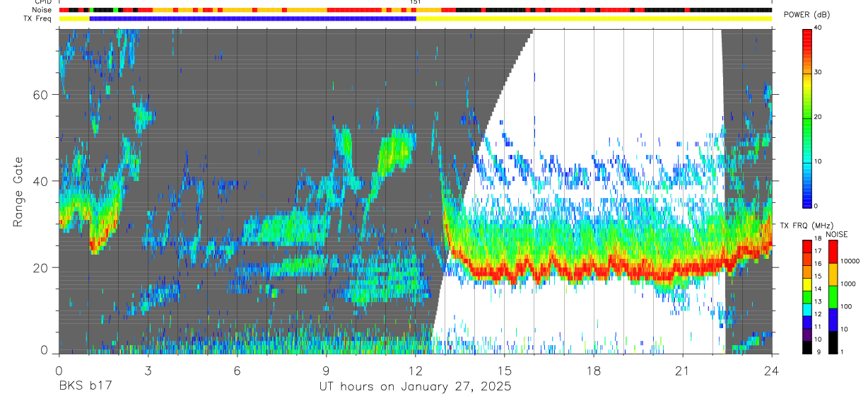The height and width of the screenshot is (401, 868).
Task: Click the green segment of the NOISE color scale
Action: (833, 297)
